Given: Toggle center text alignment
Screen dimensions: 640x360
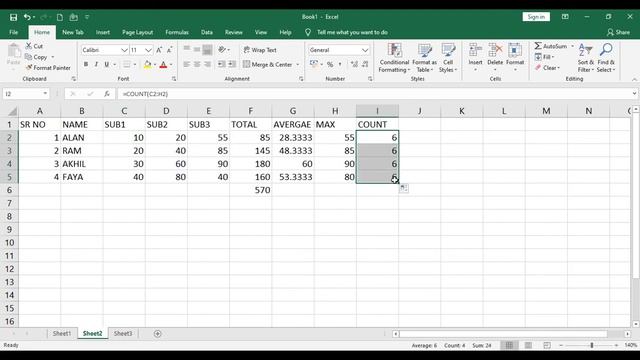Looking at the screenshot, I should pyautogui.click(x=197, y=64).
